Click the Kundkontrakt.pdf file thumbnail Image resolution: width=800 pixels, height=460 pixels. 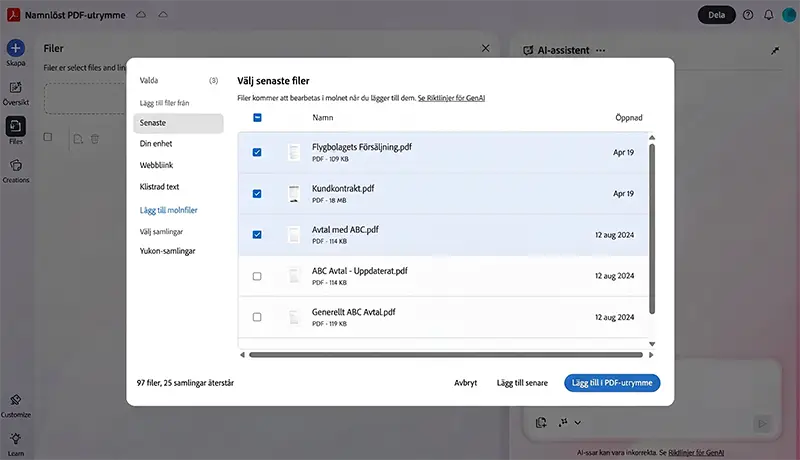click(294, 193)
